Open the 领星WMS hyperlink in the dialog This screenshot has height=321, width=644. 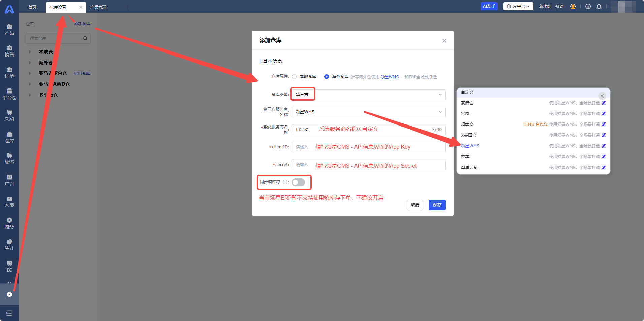click(x=390, y=77)
